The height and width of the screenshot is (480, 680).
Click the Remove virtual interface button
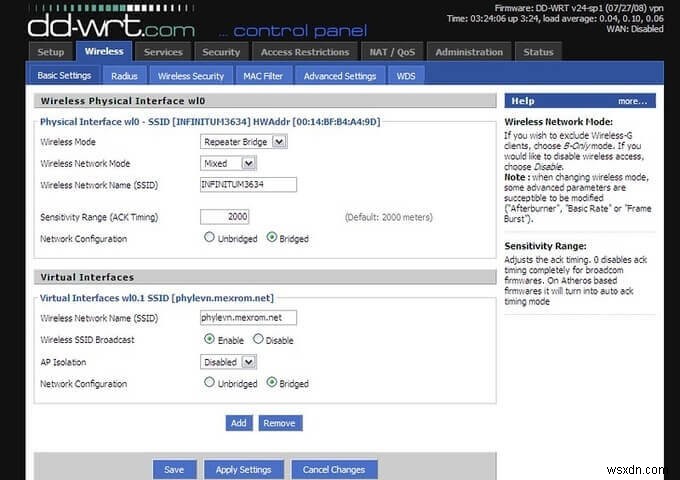coord(281,423)
